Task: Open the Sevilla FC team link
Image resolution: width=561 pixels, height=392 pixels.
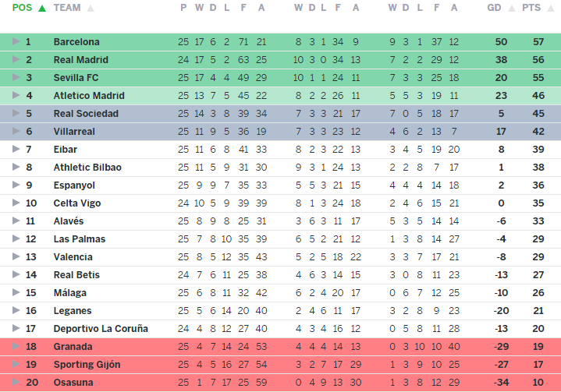Action: coord(76,78)
